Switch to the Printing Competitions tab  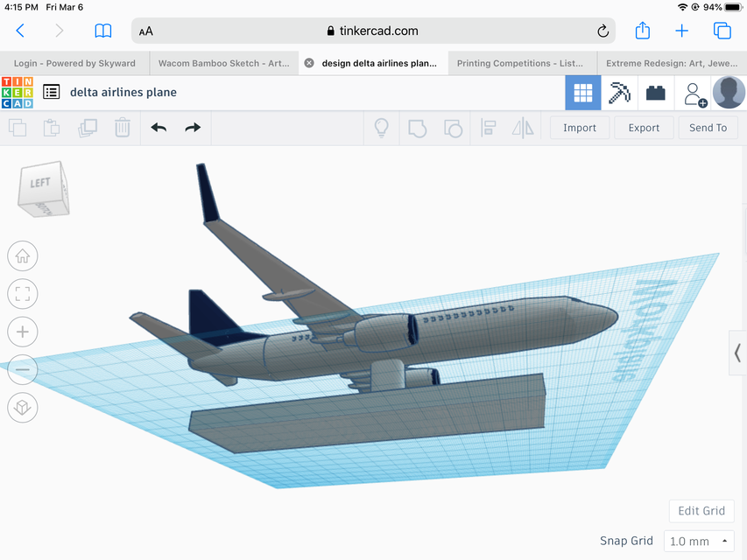(522, 63)
